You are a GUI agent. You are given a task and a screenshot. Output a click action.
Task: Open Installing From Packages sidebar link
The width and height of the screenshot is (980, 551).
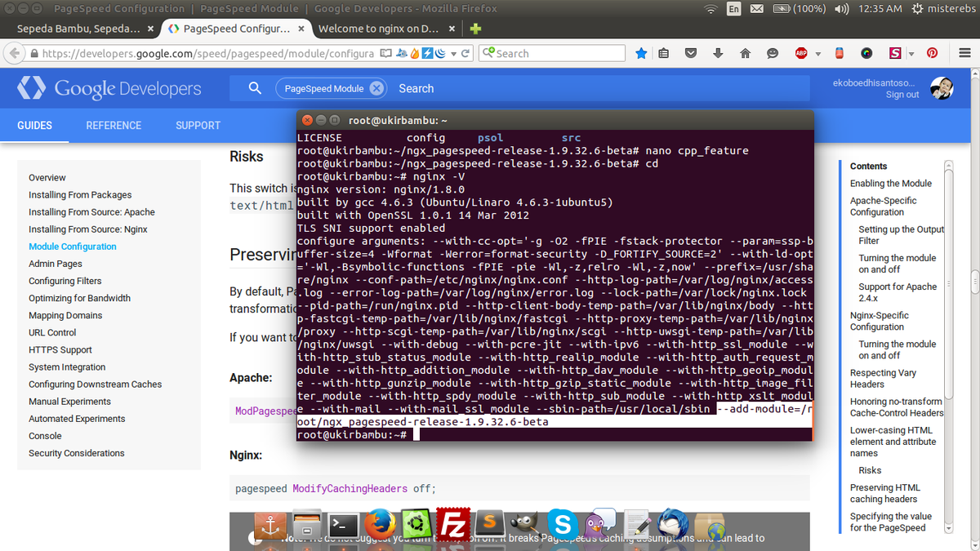tap(80, 195)
